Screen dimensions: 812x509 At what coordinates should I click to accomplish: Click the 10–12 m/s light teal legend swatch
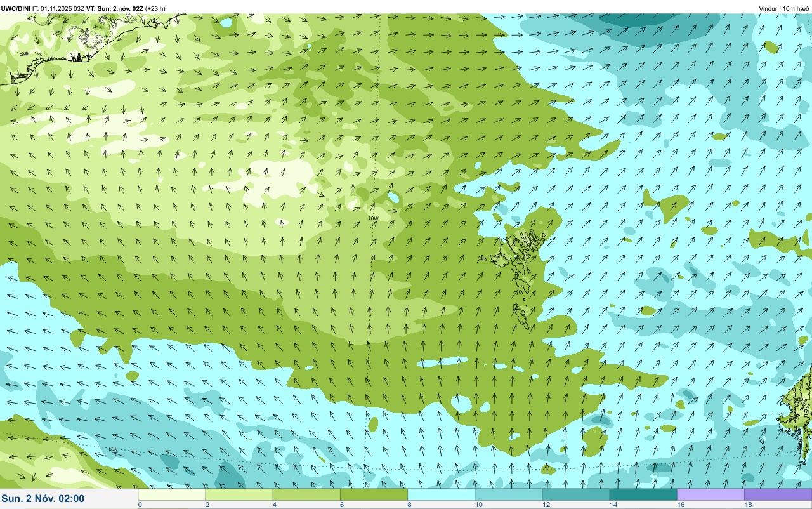508,494
